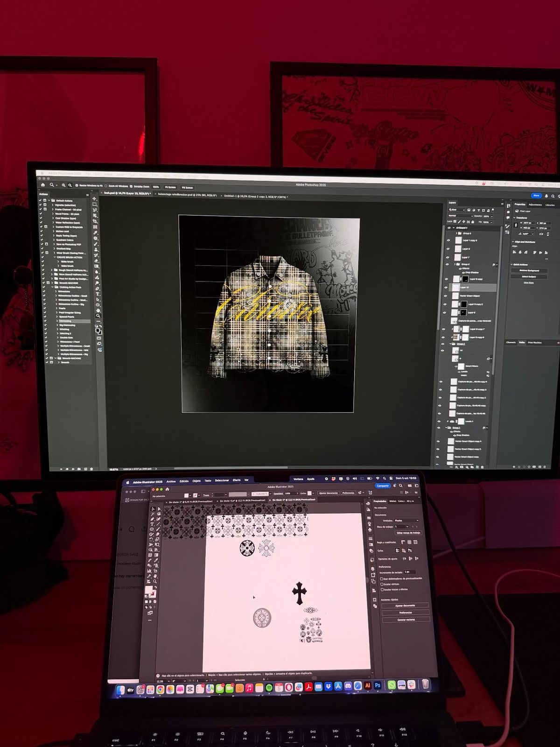The width and height of the screenshot is (560, 747).
Task: Toggle visibility of Artboard 1
Action: pos(449,228)
